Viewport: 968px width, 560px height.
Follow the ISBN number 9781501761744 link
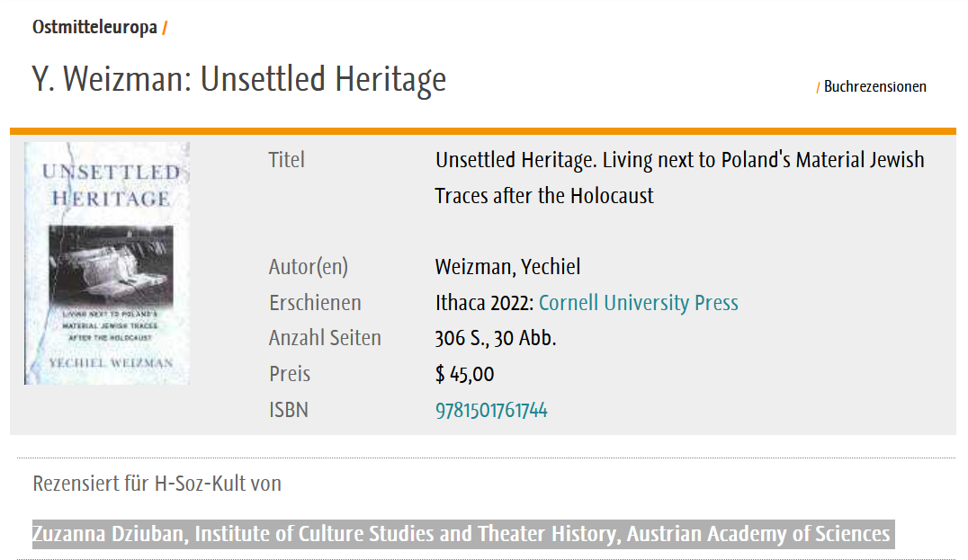tap(491, 411)
